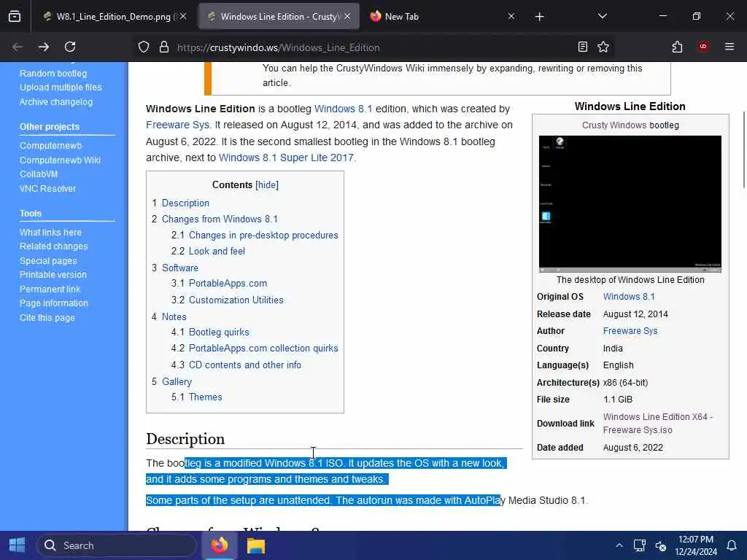This screenshot has height=560, width=747.
Task: Open a new tab with the plus button
Action: [539, 17]
